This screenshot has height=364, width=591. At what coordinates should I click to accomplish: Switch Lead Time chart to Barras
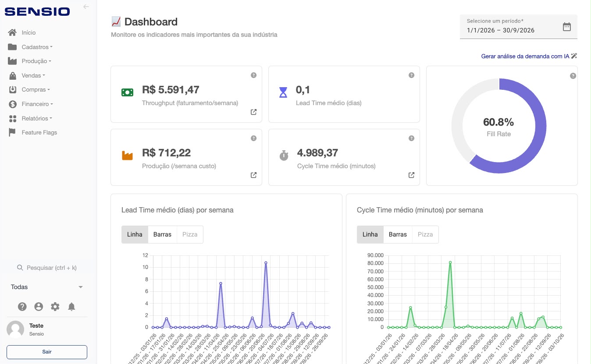(162, 234)
